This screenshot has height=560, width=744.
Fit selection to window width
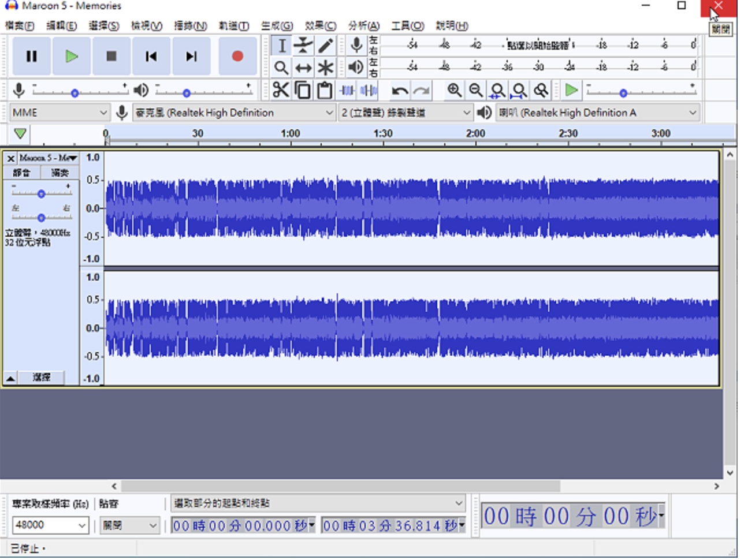coord(497,91)
